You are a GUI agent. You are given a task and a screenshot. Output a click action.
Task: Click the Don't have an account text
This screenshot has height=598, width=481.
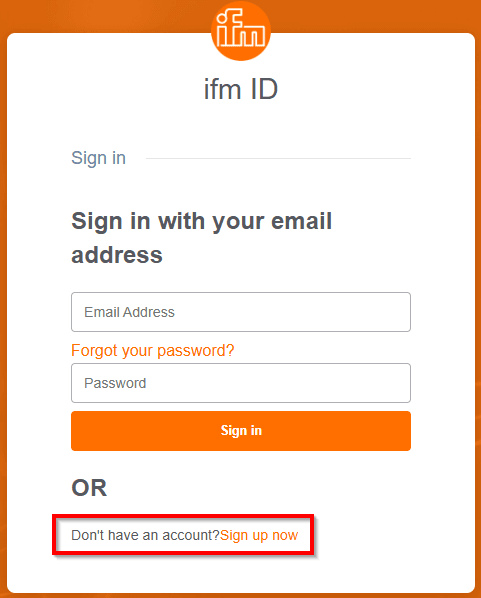145,535
